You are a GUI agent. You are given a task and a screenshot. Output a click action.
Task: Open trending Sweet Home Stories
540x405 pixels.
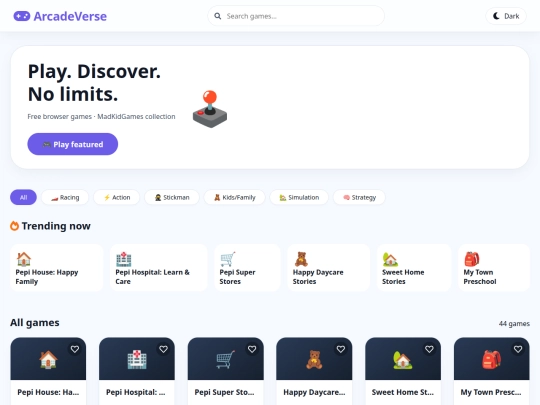pos(414,268)
